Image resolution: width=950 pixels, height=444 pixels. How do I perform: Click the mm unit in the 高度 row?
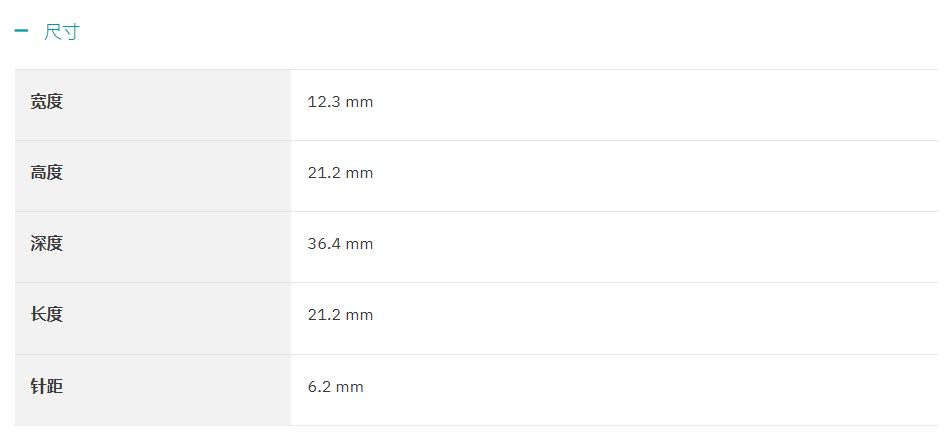click(360, 174)
